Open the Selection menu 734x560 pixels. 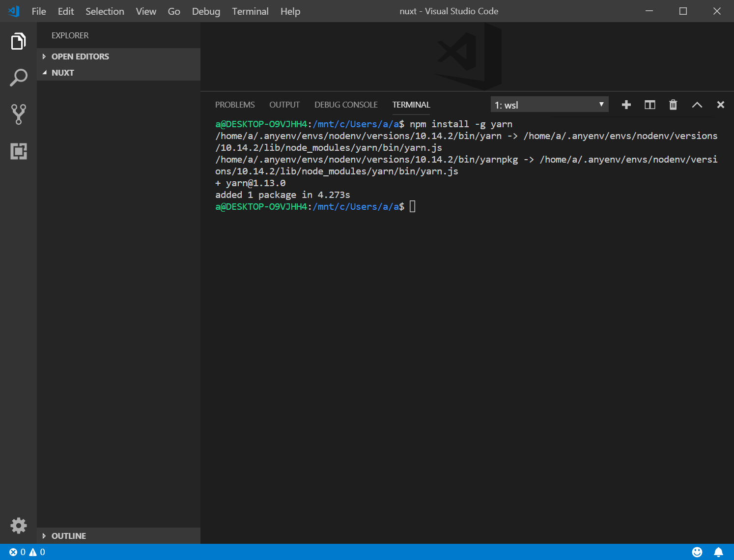click(105, 11)
